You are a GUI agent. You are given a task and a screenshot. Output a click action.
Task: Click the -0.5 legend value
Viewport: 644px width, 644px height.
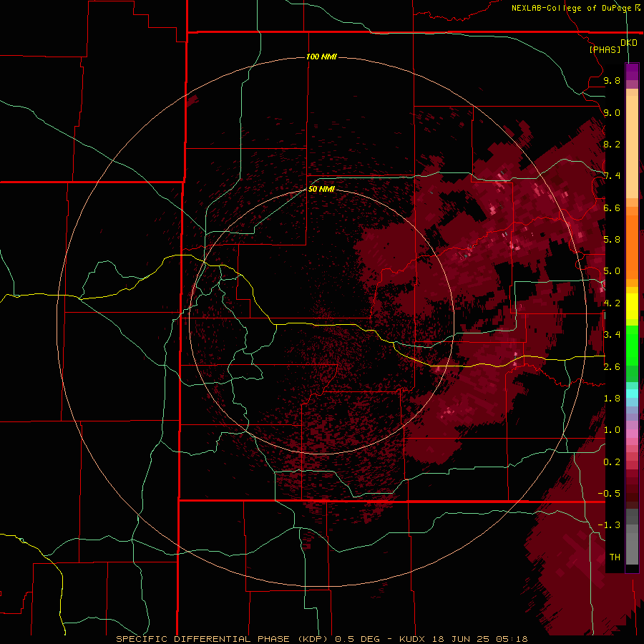point(609,493)
